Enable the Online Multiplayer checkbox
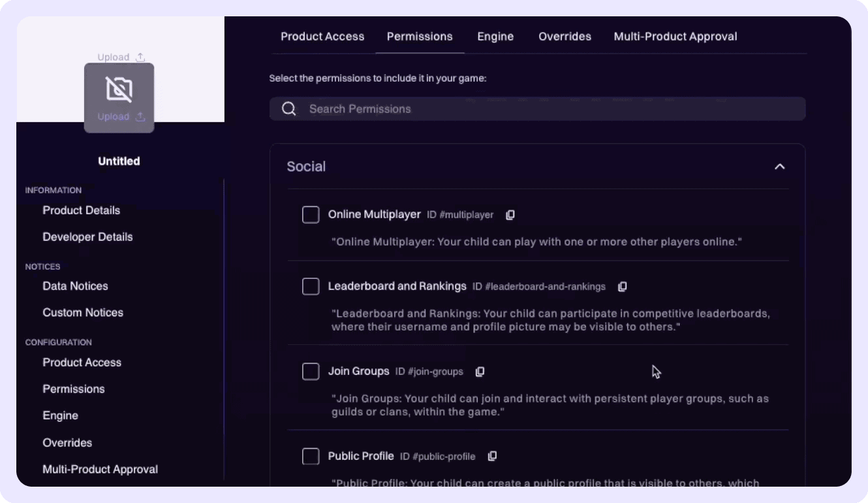Image resolution: width=868 pixels, height=503 pixels. [311, 215]
